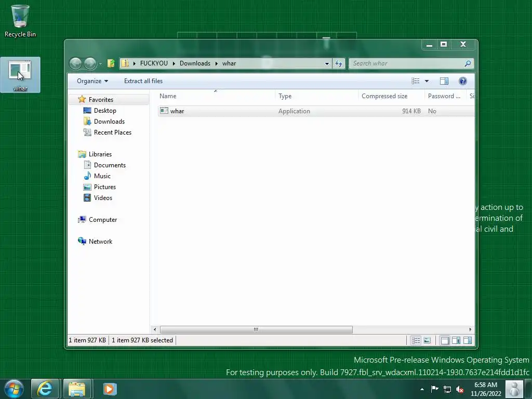Sort by Password column header
532x399 pixels.
[x=445, y=96]
